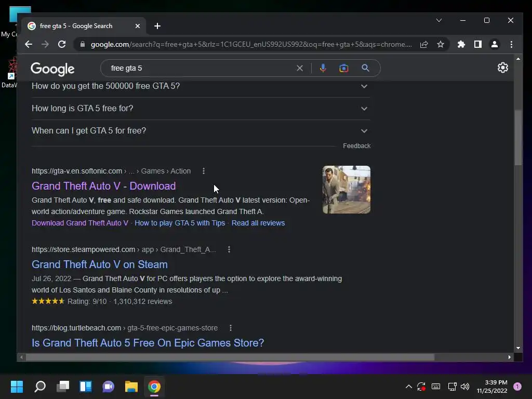Click the scroll down arrow
Image resolution: width=532 pixels, height=399 pixels.
point(518,348)
